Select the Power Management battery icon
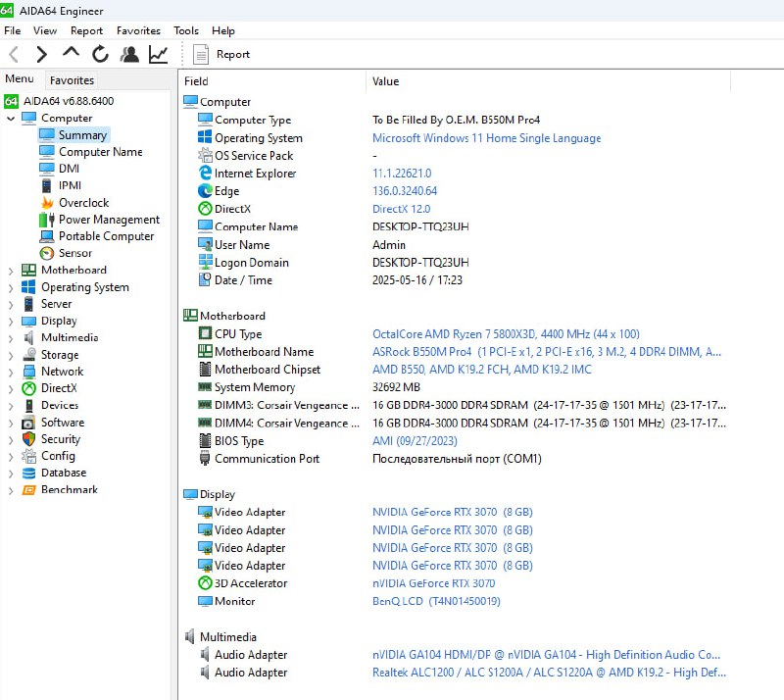 click(46, 220)
